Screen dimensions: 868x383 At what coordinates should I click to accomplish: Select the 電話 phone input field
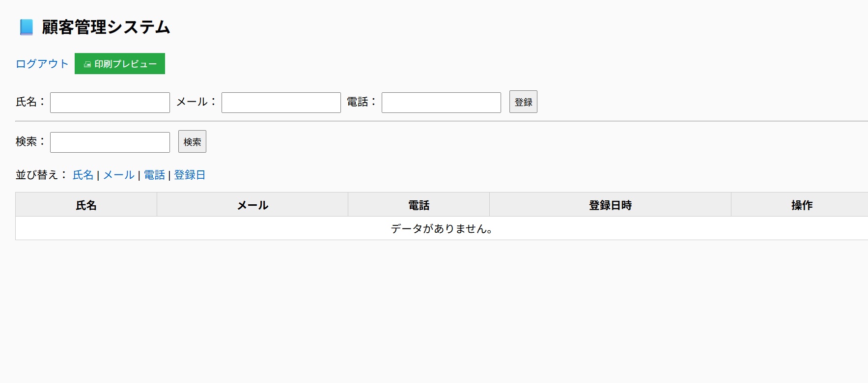(x=441, y=103)
